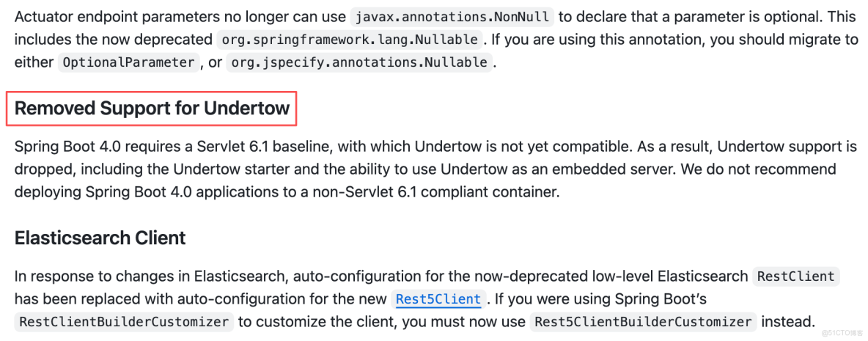Viewport: 868px width, 341px height.
Task: Click the RestClient inline code chip
Action: pos(795,276)
